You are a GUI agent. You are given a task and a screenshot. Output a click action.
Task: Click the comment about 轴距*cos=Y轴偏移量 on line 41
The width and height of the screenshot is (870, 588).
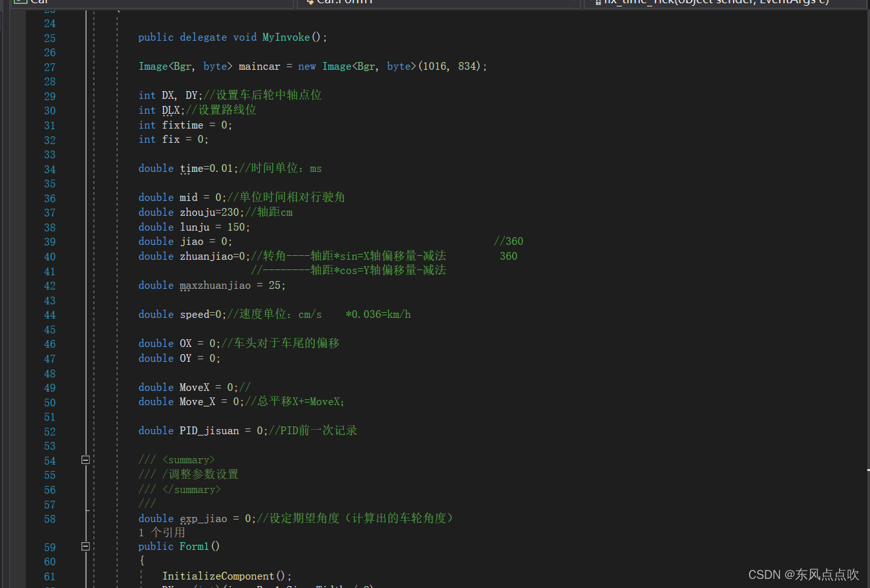coord(348,271)
